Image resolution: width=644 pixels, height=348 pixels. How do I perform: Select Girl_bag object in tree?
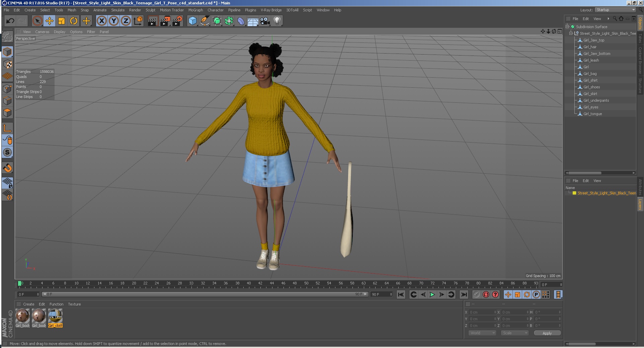[x=590, y=74]
